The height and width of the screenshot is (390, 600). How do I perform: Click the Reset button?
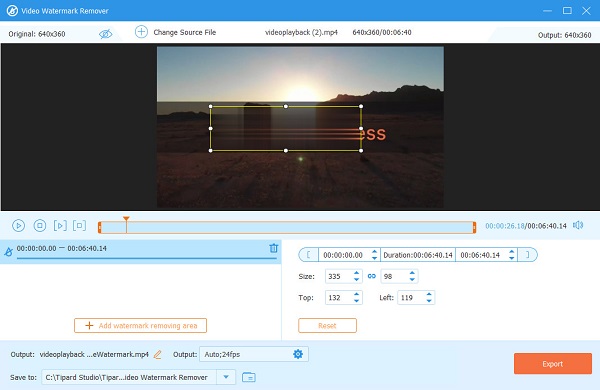(327, 325)
